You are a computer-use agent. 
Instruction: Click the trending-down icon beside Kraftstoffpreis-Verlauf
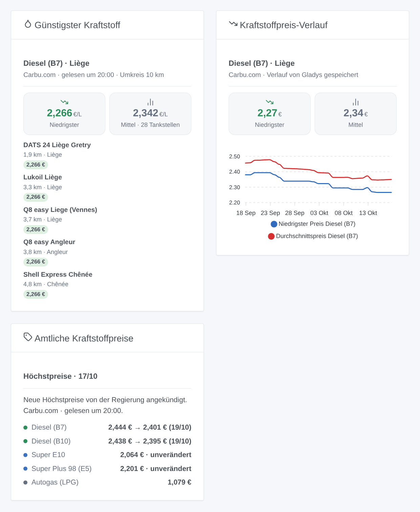point(233,24)
